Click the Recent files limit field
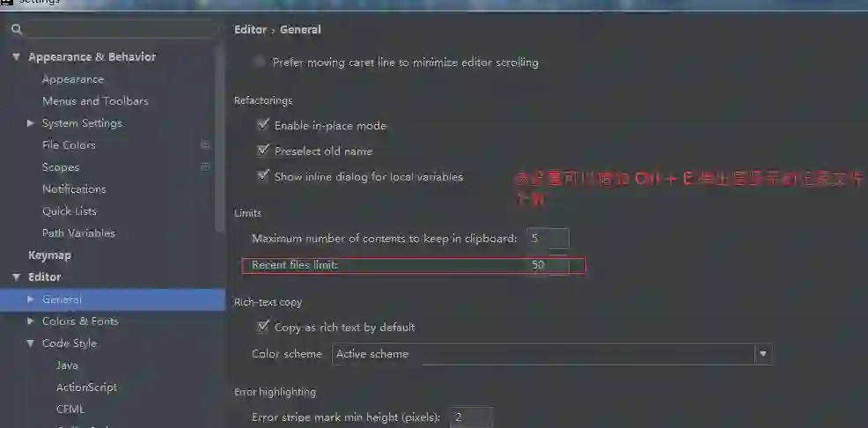 coord(548,265)
